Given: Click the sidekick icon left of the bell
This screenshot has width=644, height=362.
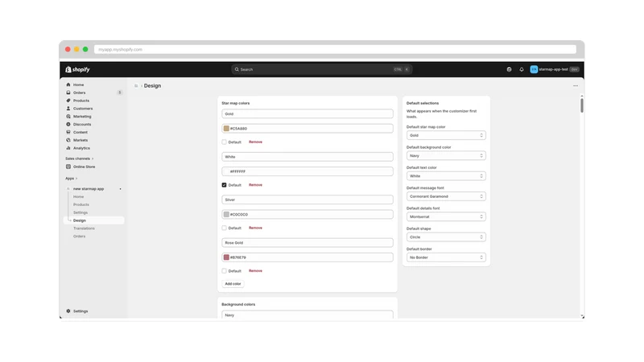Looking at the screenshot, I should point(510,69).
